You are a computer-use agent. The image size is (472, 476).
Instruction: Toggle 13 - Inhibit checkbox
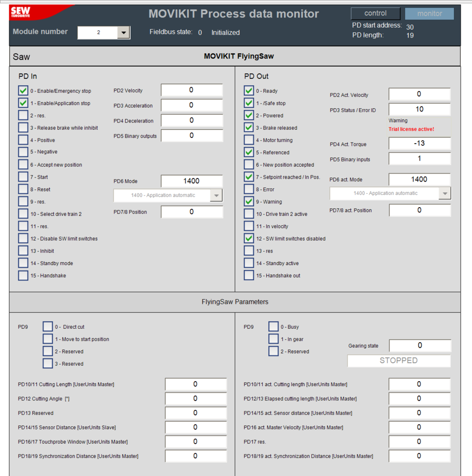pos(23,251)
